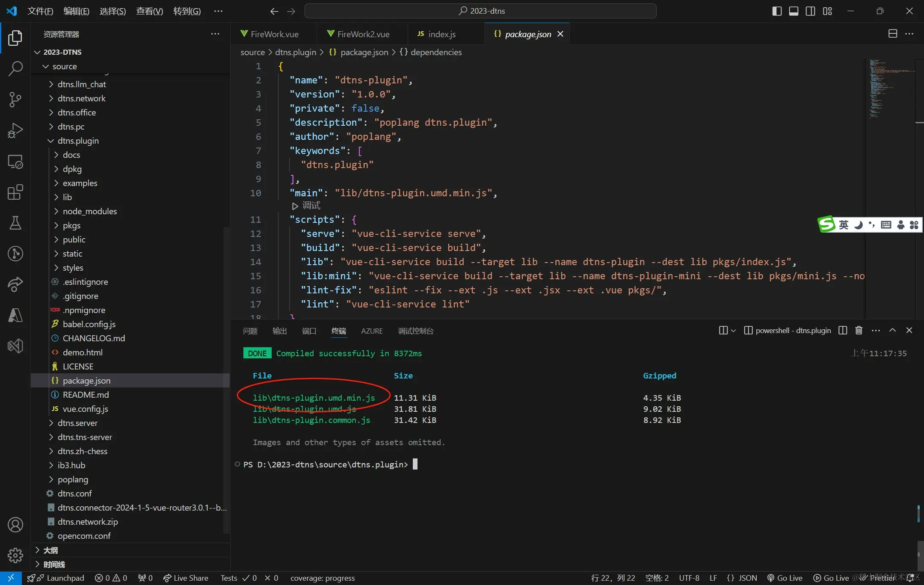The image size is (924, 585).
Task: Open new terminal launch profile dropdown arrow
Action: pos(733,331)
